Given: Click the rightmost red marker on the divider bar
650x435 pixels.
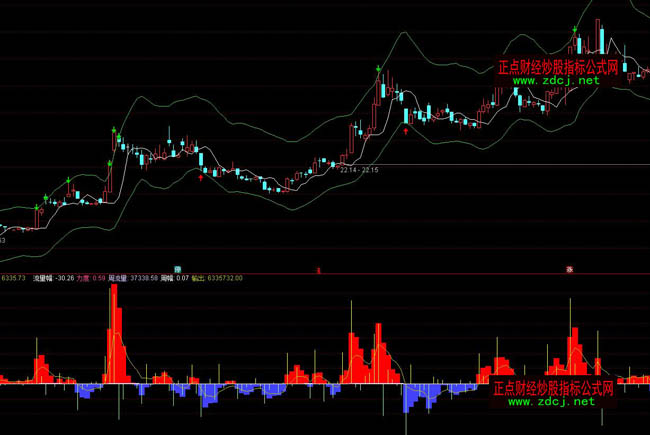Looking at the screenshot, I should [x=569, y=269].
